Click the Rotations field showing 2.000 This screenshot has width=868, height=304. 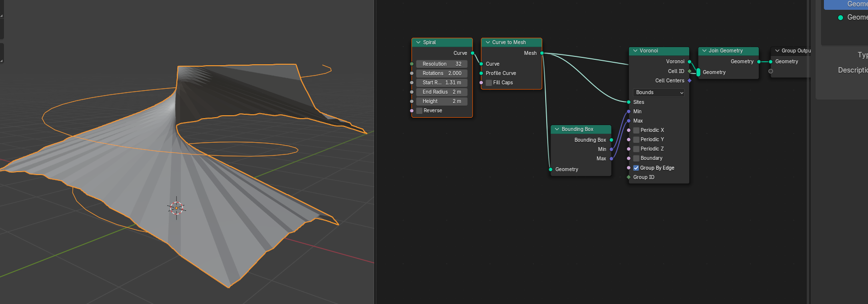tap(442, 74)
